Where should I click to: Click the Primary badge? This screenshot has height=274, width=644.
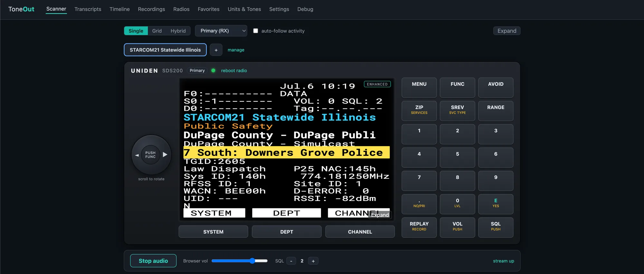197,71
